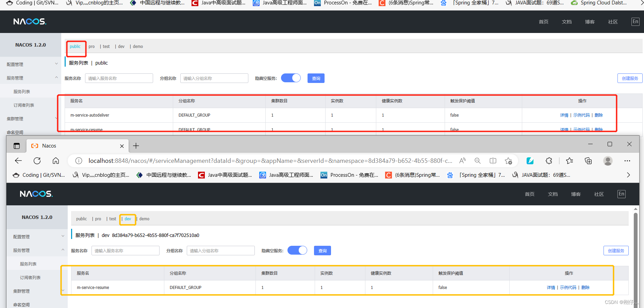Switch language with En button, front window
Viewport: 644px width, 308px height.
click(x=622, y=194)
